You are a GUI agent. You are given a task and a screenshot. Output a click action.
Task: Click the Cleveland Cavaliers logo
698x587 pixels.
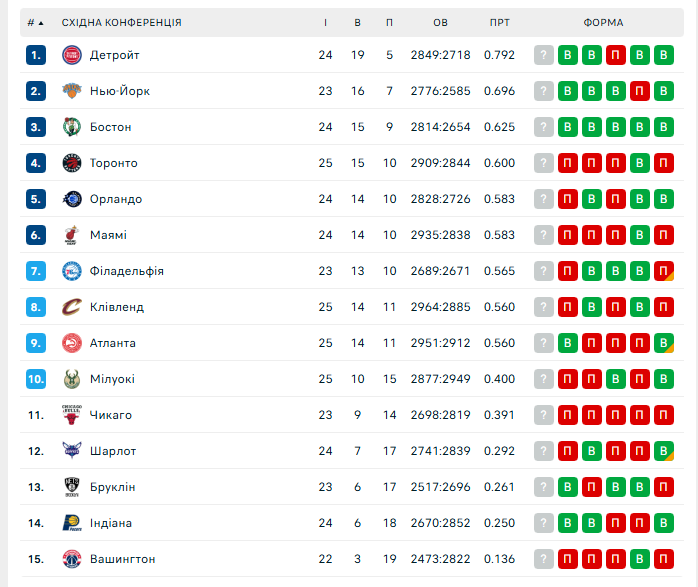[x=71, y=307]
